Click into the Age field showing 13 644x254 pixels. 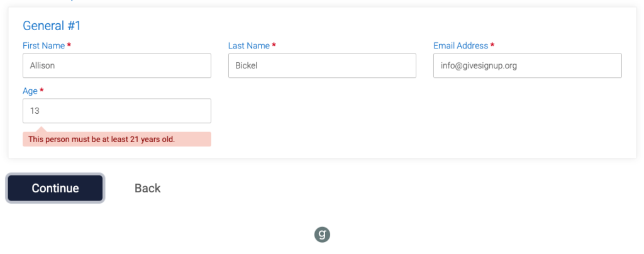tap(117, 111)
